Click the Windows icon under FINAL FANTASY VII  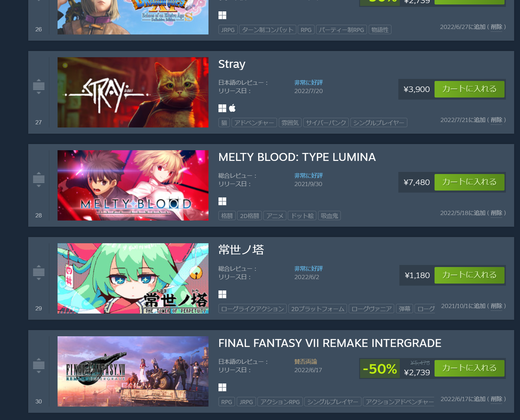coord(222,387)
